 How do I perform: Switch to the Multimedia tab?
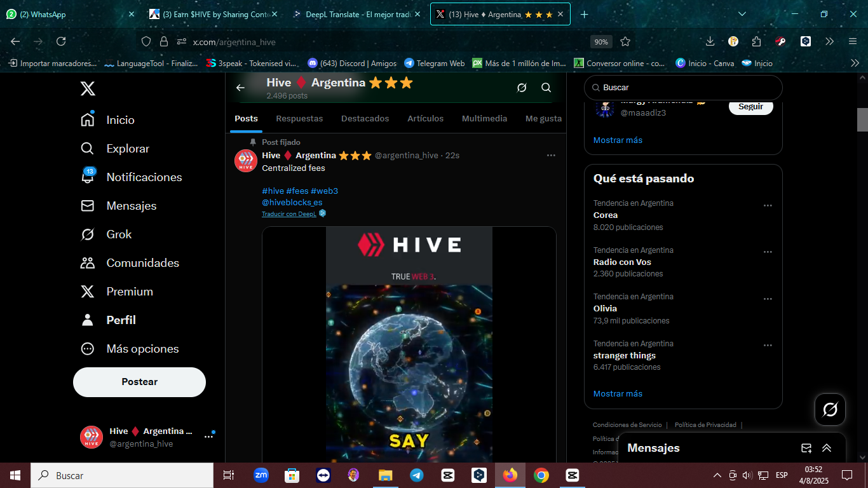click(485, 119)
